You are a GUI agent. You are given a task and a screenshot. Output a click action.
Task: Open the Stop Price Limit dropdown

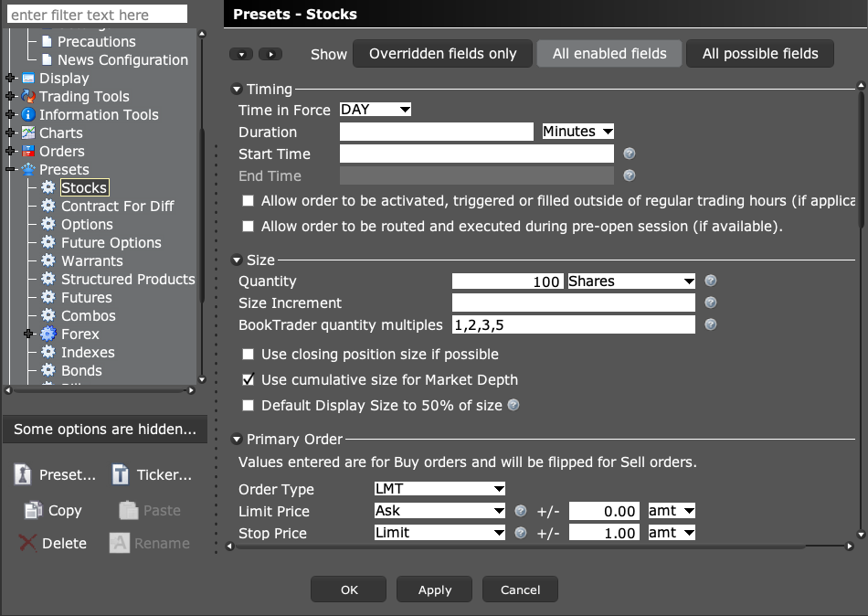point(439,533)
